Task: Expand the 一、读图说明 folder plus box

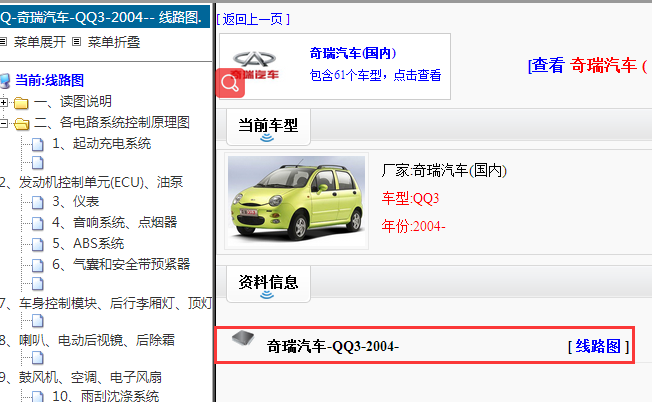Action: pyautogui.click(x=4, y=102)
